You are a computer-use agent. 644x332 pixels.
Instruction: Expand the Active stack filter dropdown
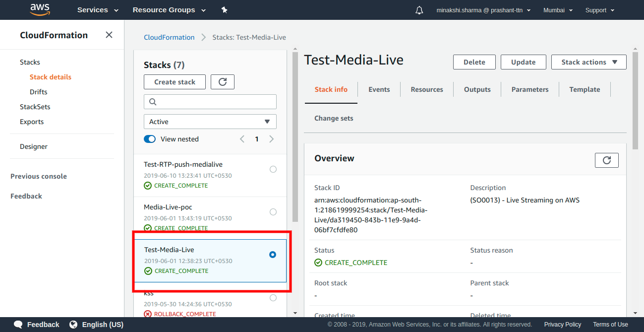point(210,122)
